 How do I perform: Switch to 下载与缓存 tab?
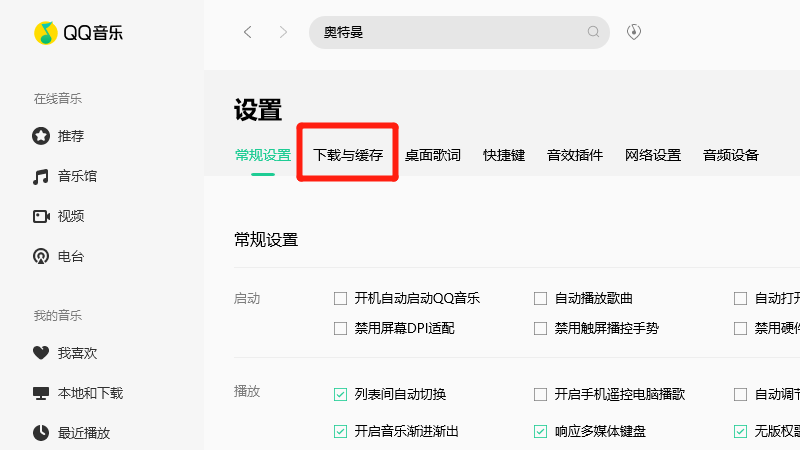point(348,155)
